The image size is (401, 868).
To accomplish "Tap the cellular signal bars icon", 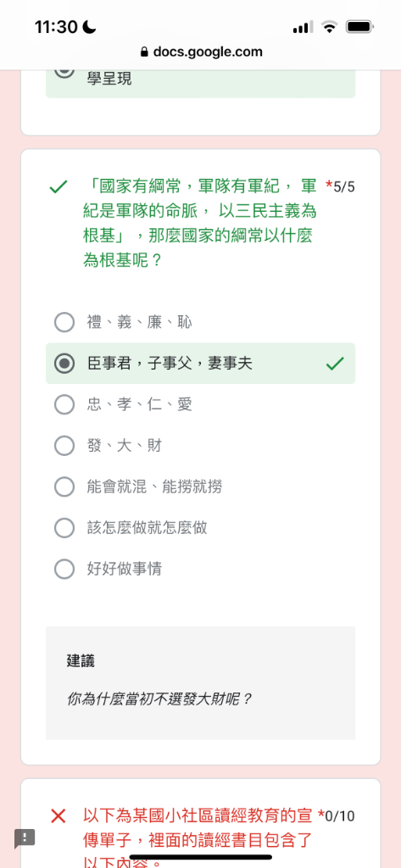I will tap(303, 26).
